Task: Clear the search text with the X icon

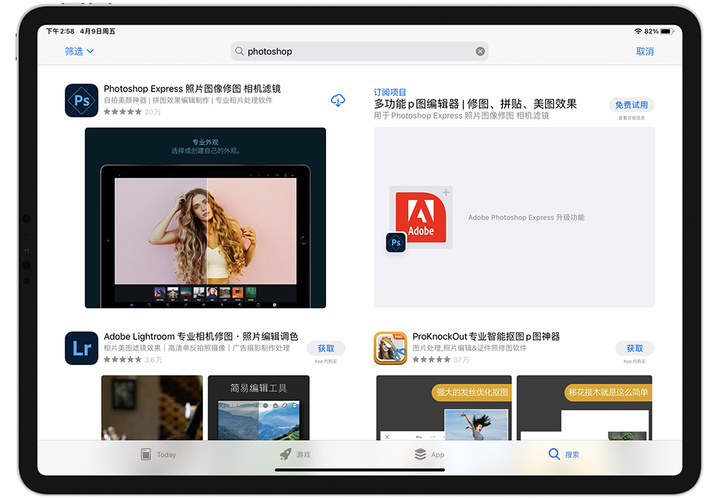Action: coord(480,51)
